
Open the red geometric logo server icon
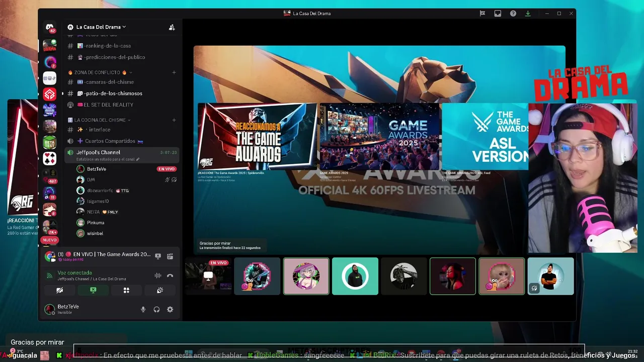[x=49, y=94]
